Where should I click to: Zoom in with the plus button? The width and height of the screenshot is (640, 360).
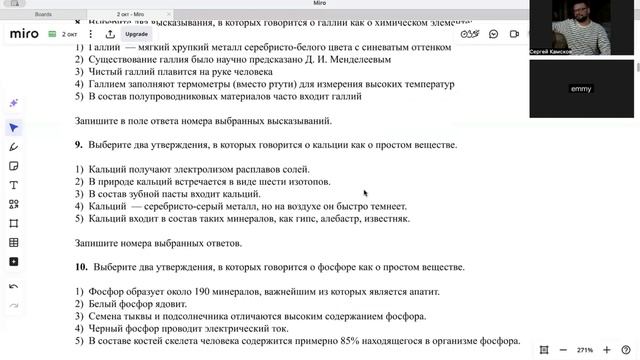[607, 350]
